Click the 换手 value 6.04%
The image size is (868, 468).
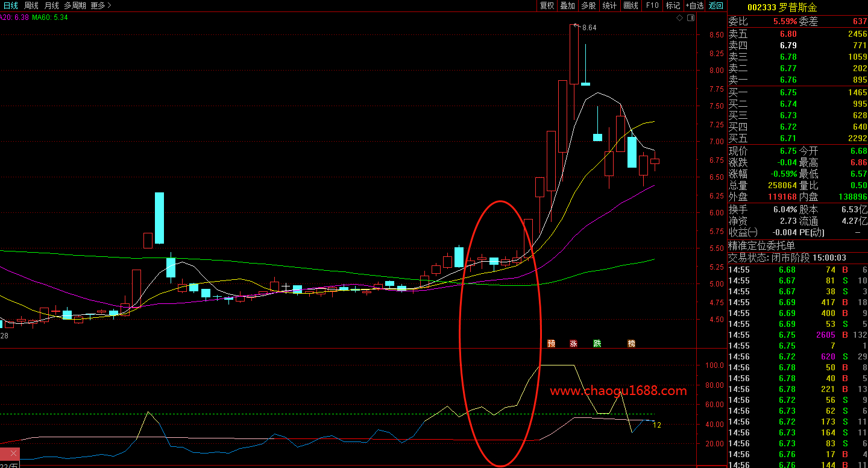click(x=785, y=209)
